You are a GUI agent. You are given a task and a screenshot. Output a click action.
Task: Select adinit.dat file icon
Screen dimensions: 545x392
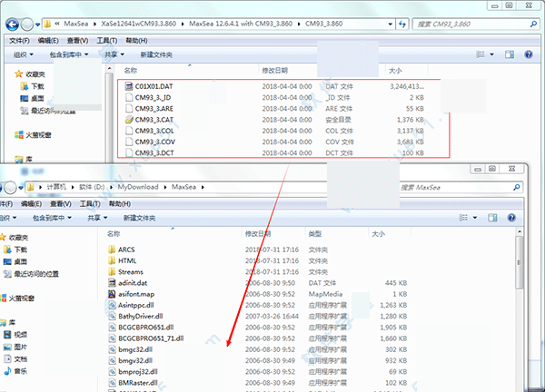(x=112, y=282)
